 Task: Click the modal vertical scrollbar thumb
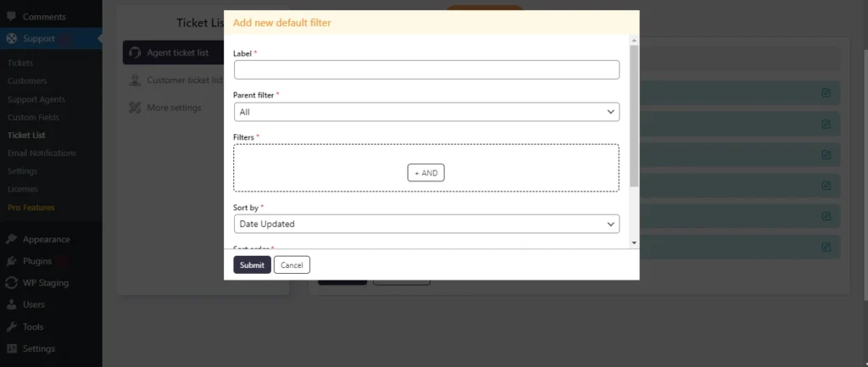pos(634,116)
